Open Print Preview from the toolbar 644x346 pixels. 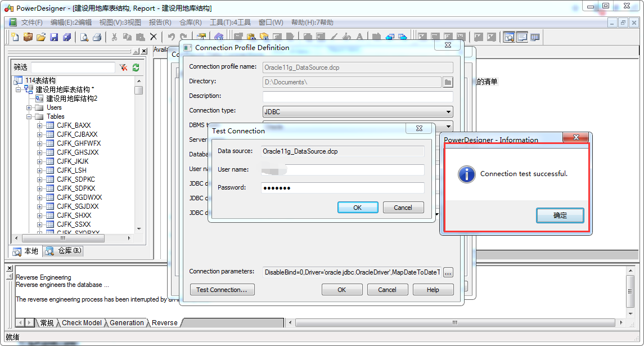point(83,37)
